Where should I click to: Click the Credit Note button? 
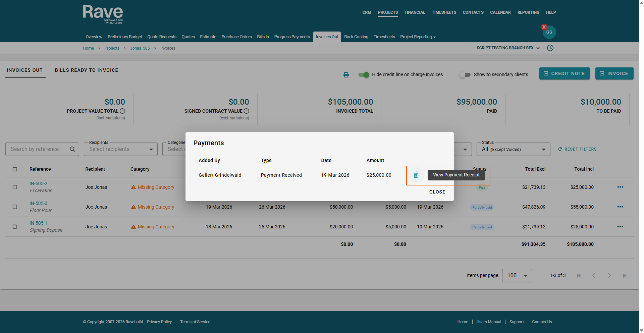564,74
